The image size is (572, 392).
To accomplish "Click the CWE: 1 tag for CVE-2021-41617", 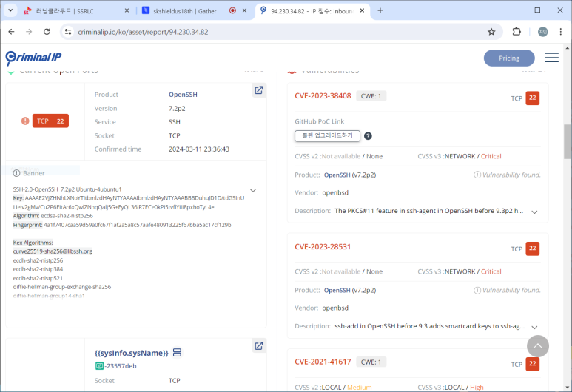I will coord(371,362).
